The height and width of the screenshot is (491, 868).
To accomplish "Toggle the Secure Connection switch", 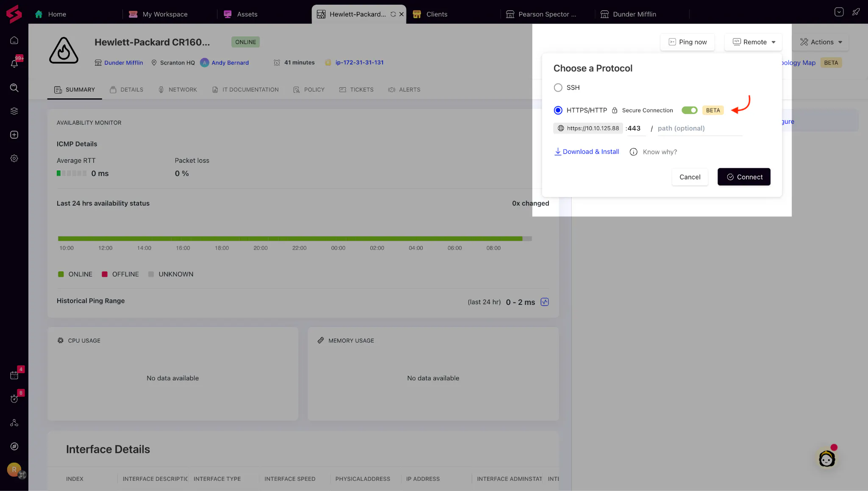I will [689, 110].
